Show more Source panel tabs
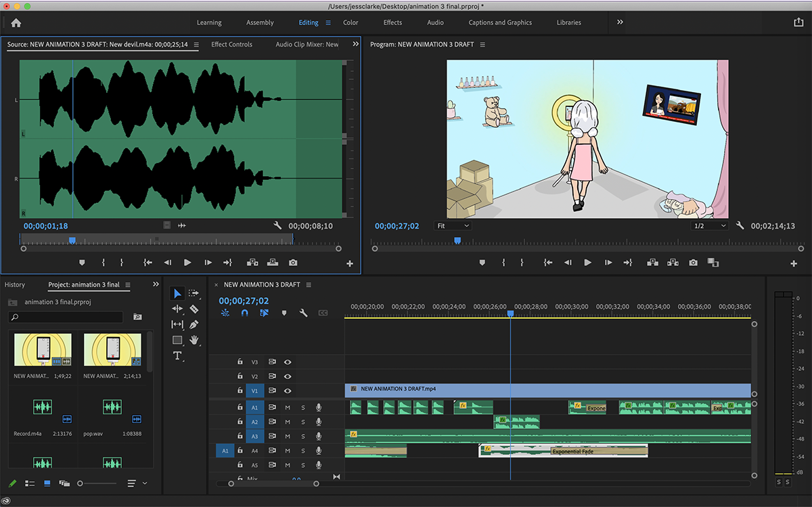The image size is (812, 507). click(x=355, y=44)
